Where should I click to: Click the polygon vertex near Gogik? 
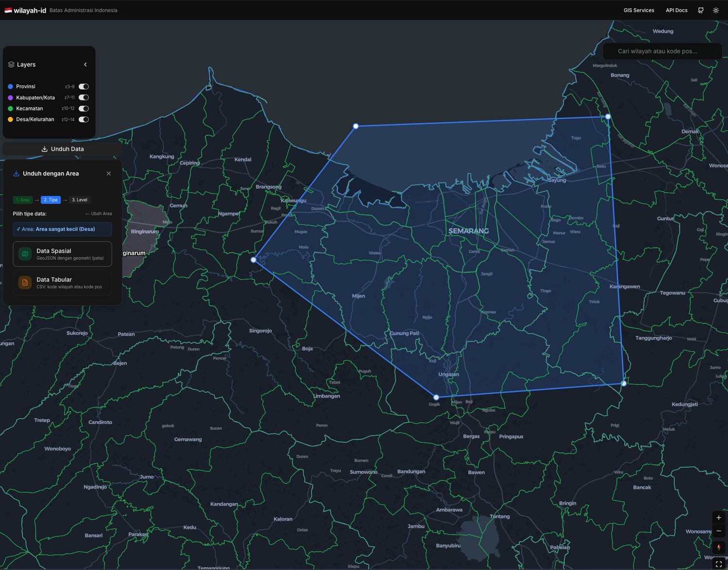(436, 397)
